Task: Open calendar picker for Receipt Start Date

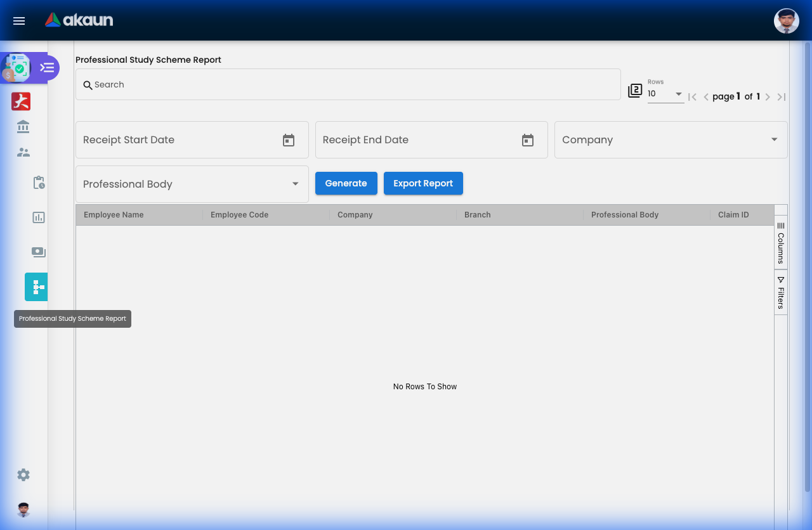Action: click(x=289, y=140)
